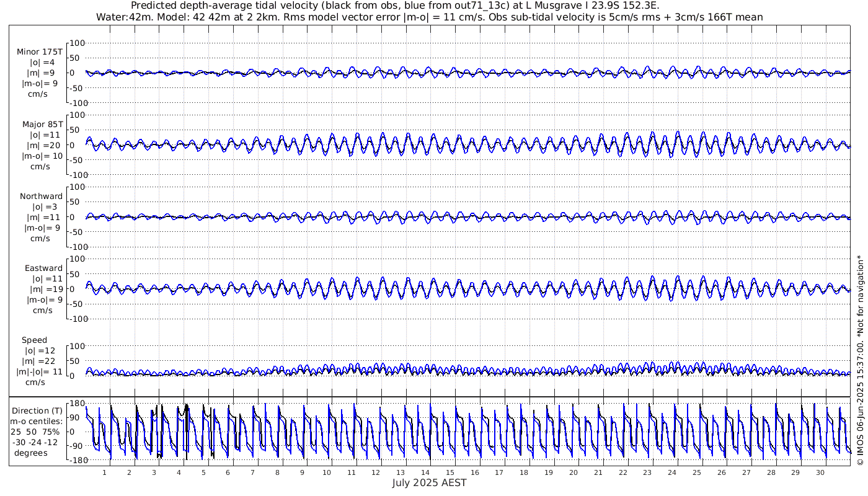Click the Northward panel label
The height and width of the screenshot is (496, 868).
41,196
